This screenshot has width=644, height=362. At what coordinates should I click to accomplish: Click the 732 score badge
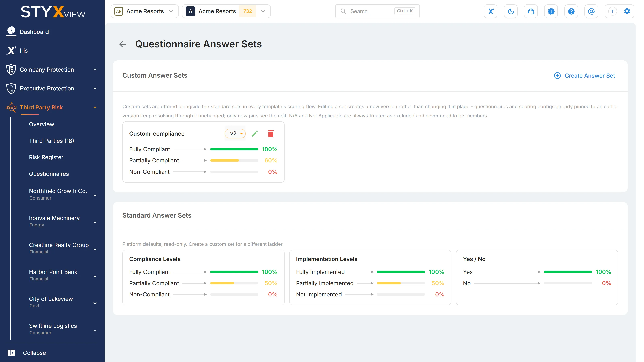(x=248, y=11)
